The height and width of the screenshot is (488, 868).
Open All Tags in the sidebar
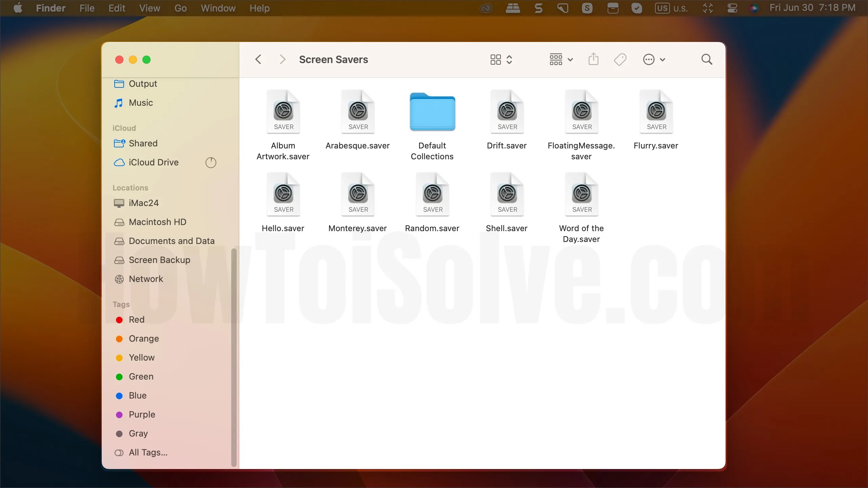148,452
